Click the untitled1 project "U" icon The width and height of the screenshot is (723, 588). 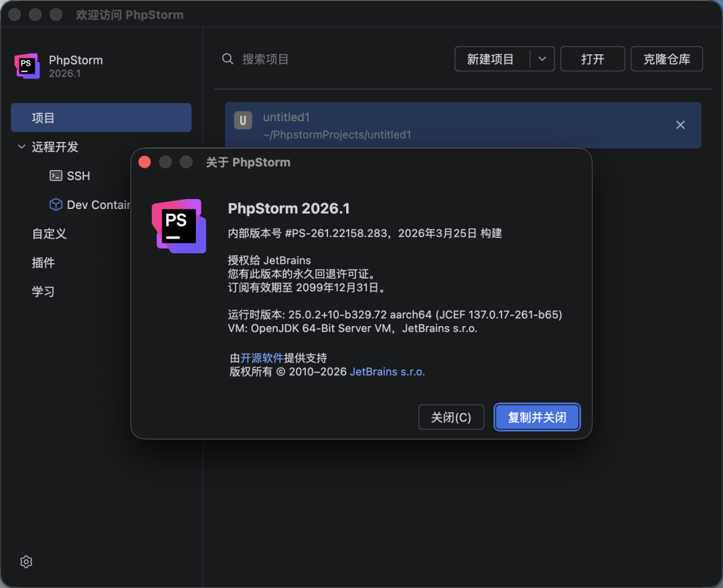tap(243, 121)
